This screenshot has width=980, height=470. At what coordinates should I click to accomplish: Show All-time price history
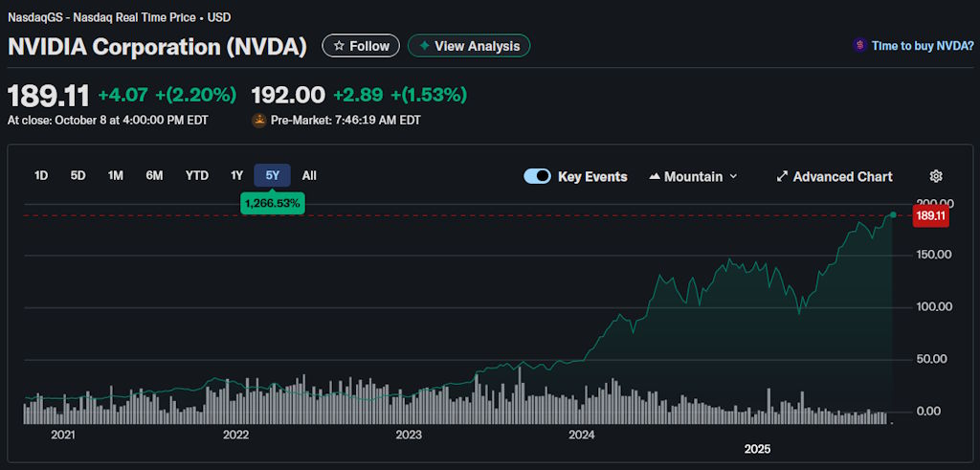click(x=309, y=175)
